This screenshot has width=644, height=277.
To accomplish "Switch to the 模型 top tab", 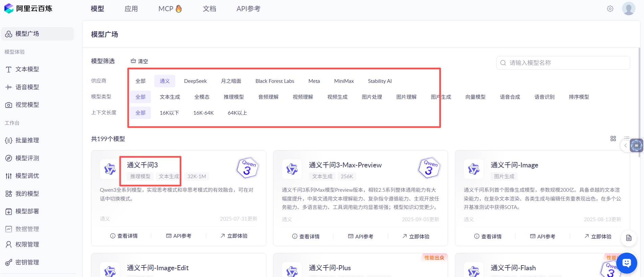I will pyautogui.click(x=97, y=9).
